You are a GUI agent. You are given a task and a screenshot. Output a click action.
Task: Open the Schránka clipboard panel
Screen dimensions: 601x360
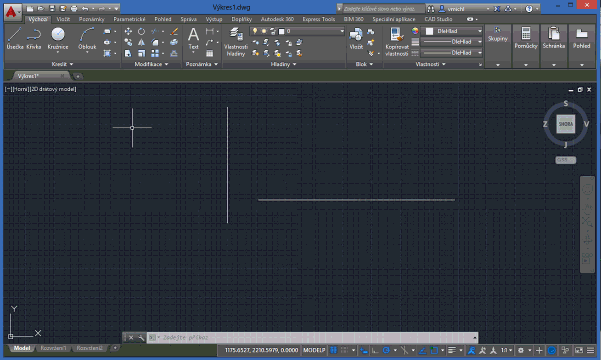click(x=554, y=38)
